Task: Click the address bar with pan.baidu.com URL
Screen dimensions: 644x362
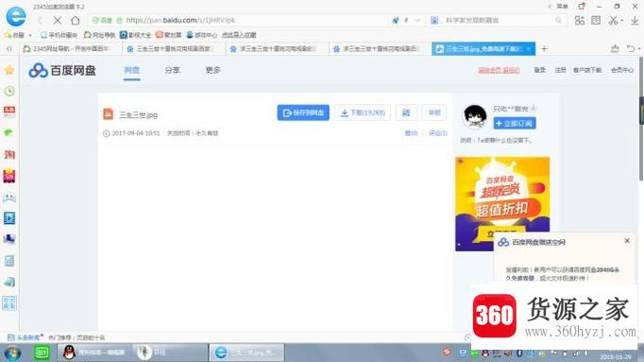Action: [x=257, y=20]
